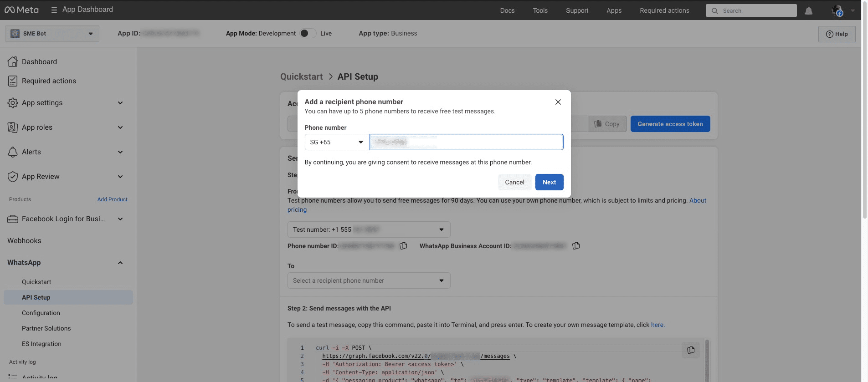
Task: Click Next in the dialog
Action: (x=549, y=182)
